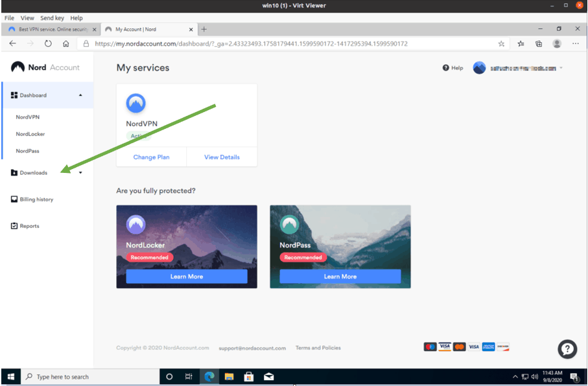The height and width of the screenshot is (386, 588).
Task: Open the support email link
Action: pos(252,348)
